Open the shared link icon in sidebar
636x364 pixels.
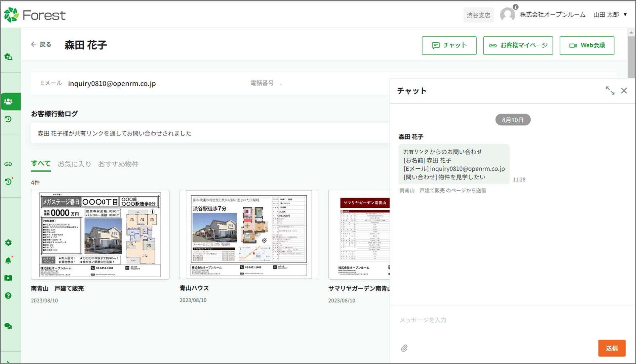[x=8, y=164]
